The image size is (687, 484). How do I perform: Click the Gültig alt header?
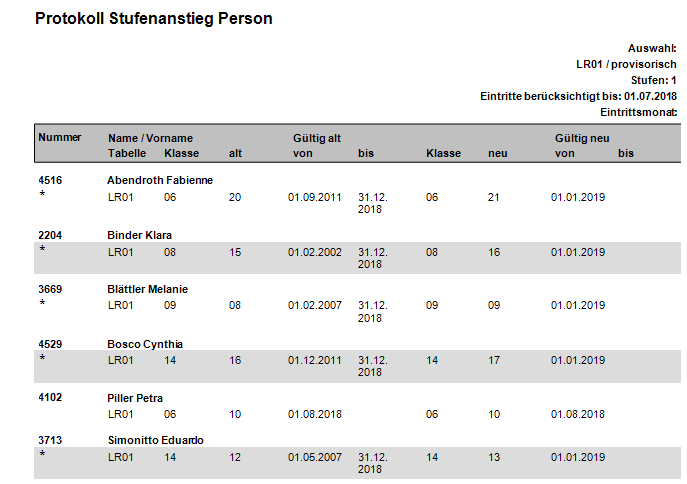(x=317, y=138)
